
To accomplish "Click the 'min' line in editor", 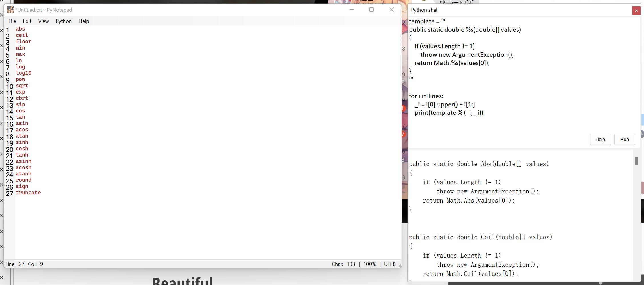I will [20, 48].
